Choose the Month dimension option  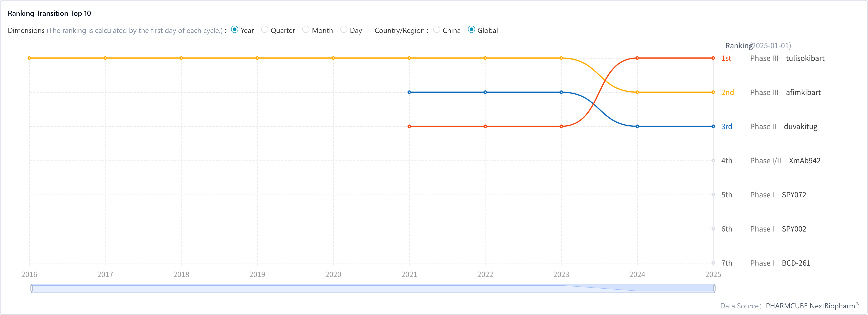(306, 30)
